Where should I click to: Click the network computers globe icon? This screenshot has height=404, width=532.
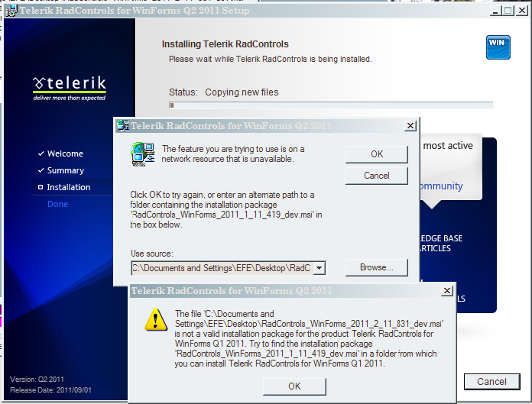(143, 154)
